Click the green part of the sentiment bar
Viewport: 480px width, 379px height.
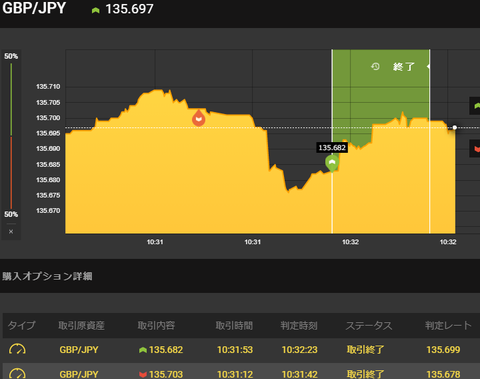tap(11, 99)
